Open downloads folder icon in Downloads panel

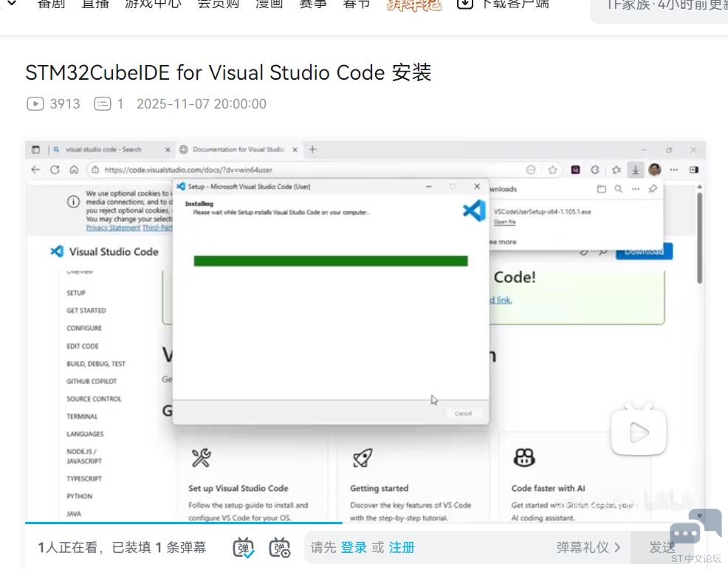point(601,189)
